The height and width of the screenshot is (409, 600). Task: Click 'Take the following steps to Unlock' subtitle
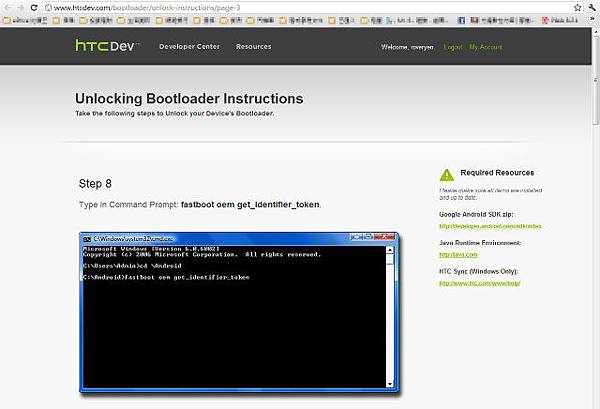pyautogui.click(x=174, y=113)
